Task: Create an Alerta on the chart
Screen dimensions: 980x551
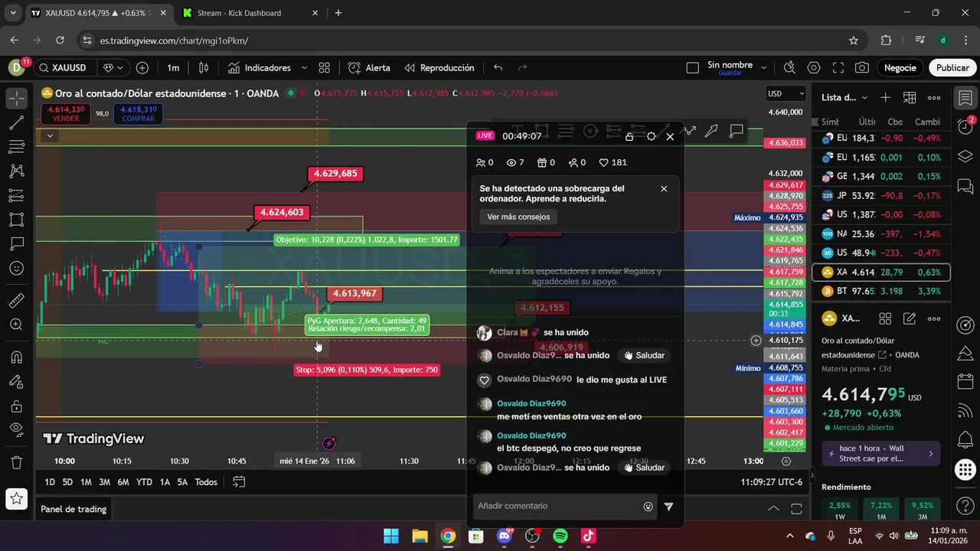Action: coord(369,68)
